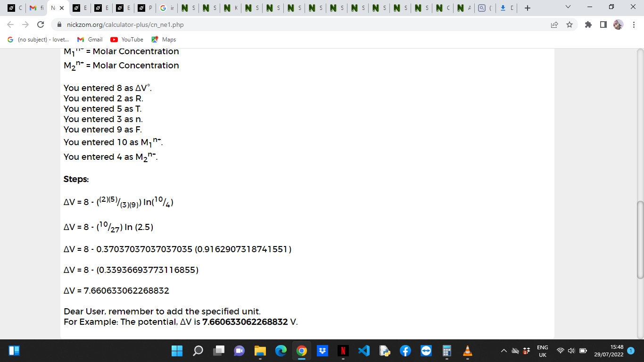Switch to the Google tab

coord(166,8)
